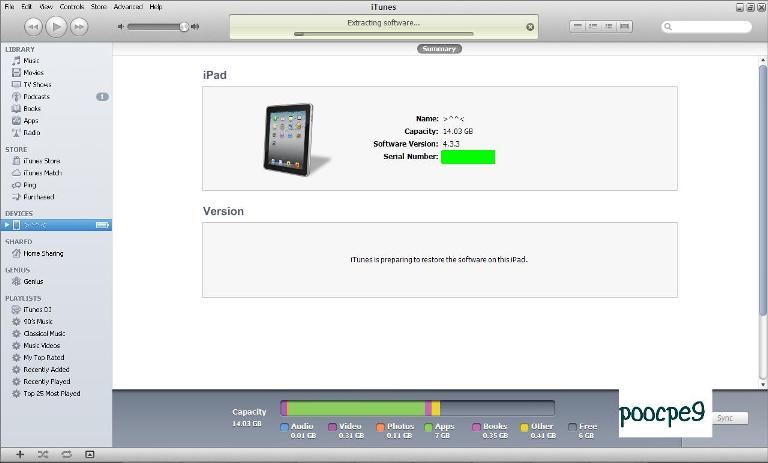Click the Apps color legend swatch

click(x=429, y=427)
